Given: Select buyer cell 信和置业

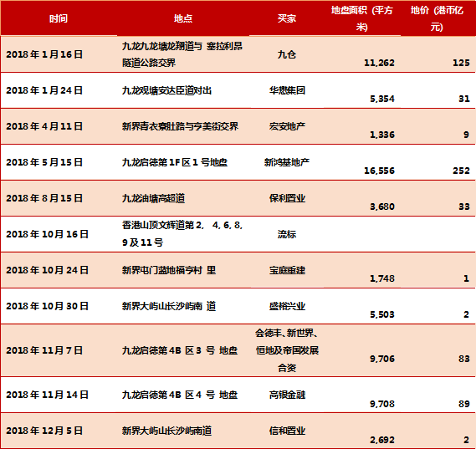Looking at the screenshot, I should [287, 431].
